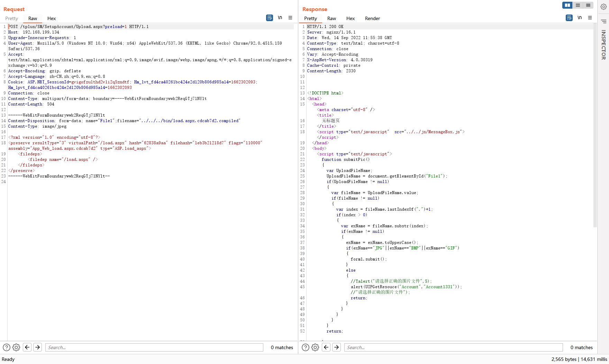Image resolution: width=609 pixels, height=364 pixels.
Task: Open Request panel hamburger menu
Action: pyautogui.click(x=290, y=18)
